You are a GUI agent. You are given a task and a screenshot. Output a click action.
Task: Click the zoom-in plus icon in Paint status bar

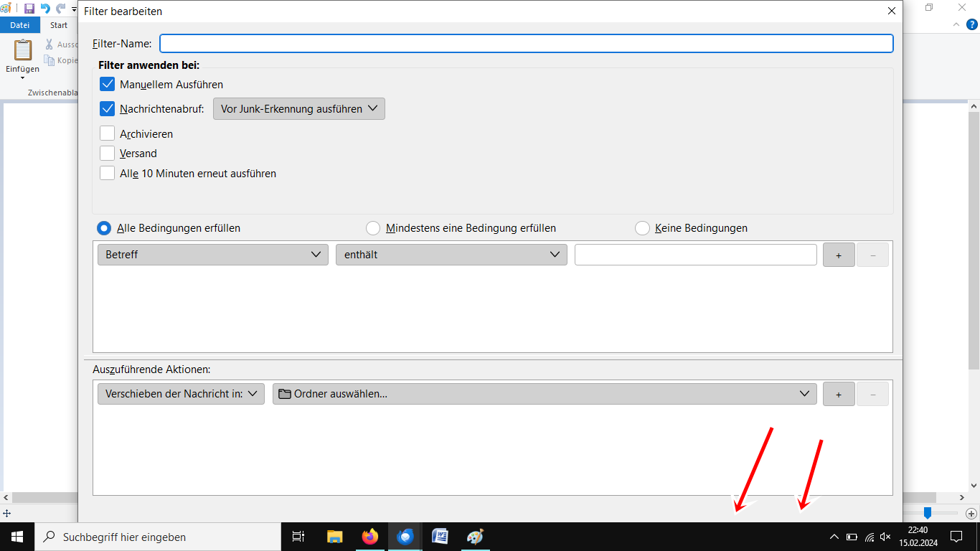tap(971, 514)
